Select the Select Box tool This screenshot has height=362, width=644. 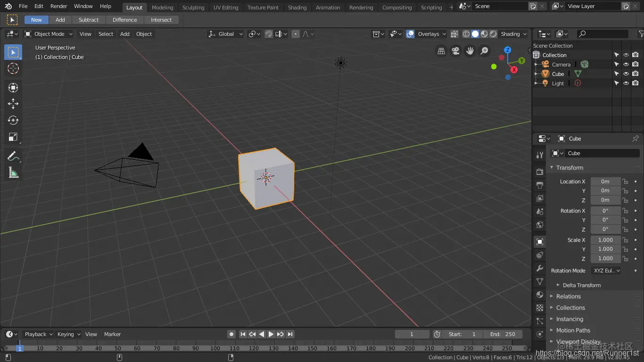tap(13, 52)
